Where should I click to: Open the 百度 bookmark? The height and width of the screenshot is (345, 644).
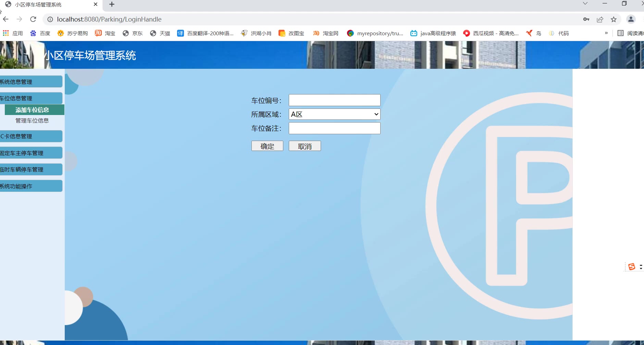coord(40,33)
